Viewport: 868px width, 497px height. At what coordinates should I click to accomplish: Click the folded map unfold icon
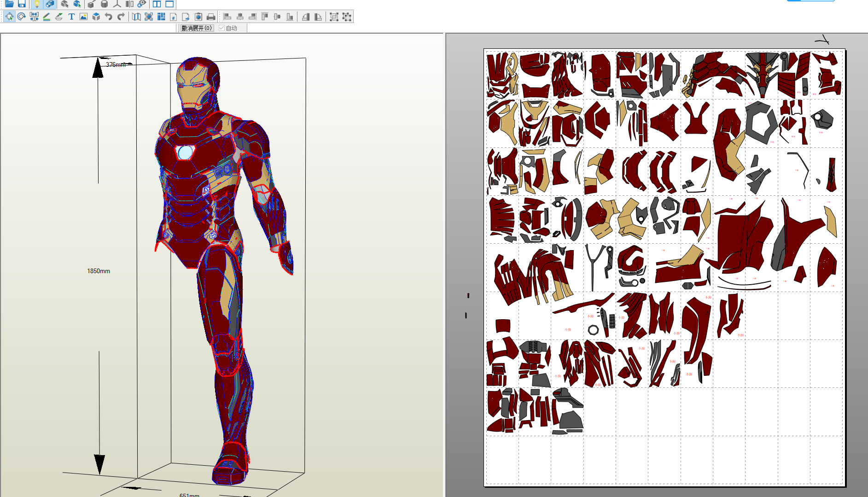[136, 17]
